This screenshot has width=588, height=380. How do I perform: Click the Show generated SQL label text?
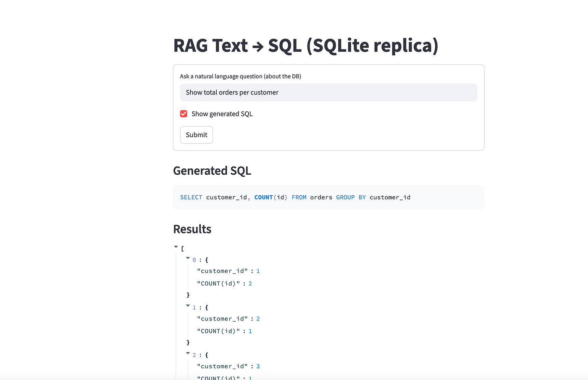pos(222,114)
